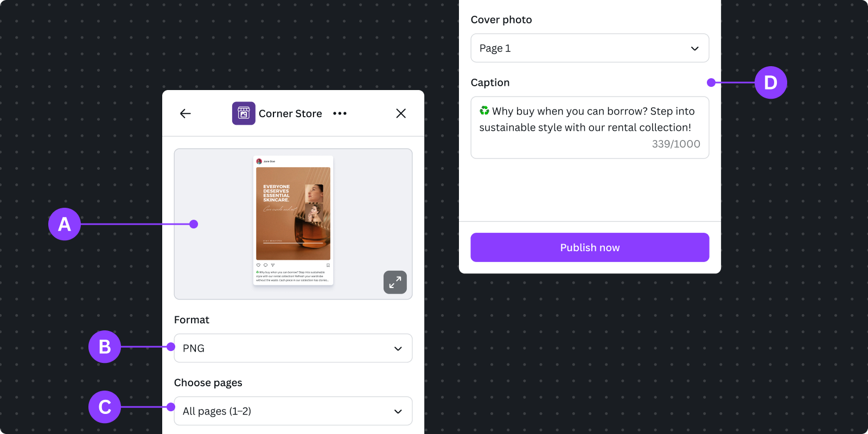Close the Corner Store panel

pos(401,113)
